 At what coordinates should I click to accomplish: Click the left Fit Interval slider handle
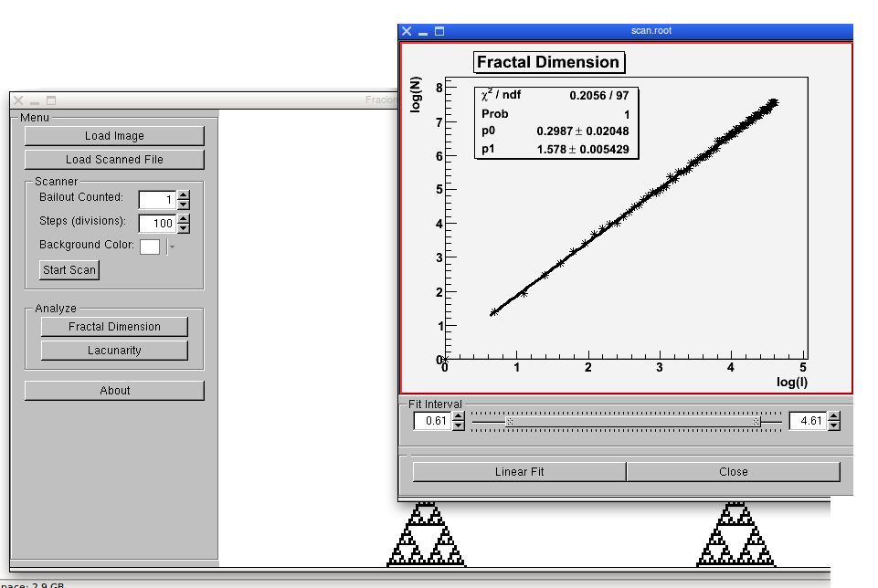click(509, 422)
